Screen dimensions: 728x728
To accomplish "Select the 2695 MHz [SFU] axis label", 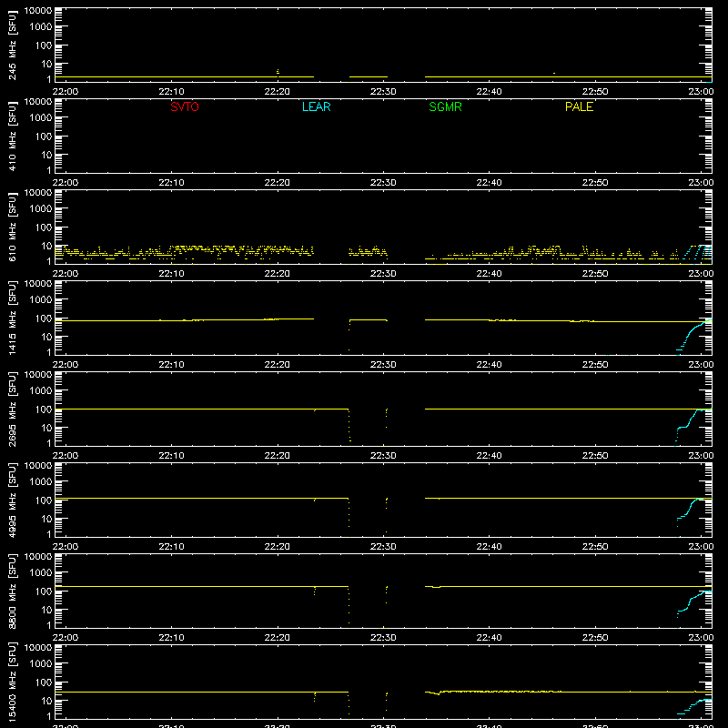I will pos(12,409).
